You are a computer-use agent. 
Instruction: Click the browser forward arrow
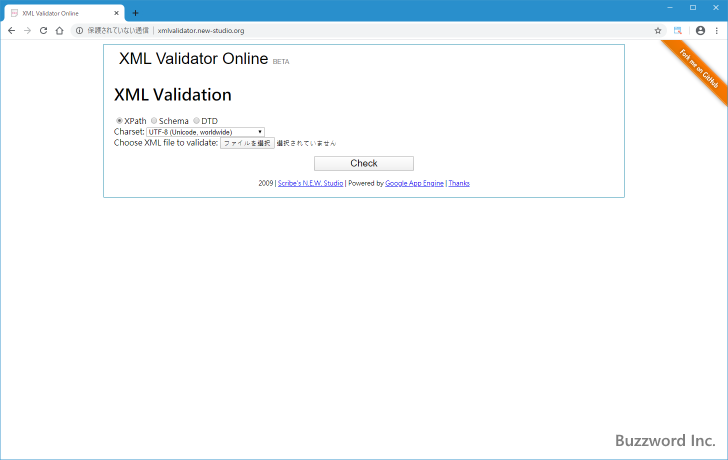27,30
